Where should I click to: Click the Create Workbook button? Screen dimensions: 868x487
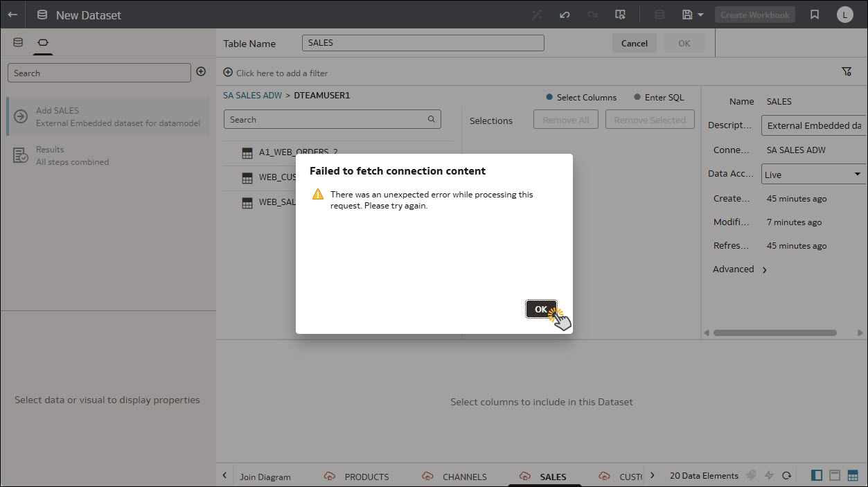(x=754, y=15)
